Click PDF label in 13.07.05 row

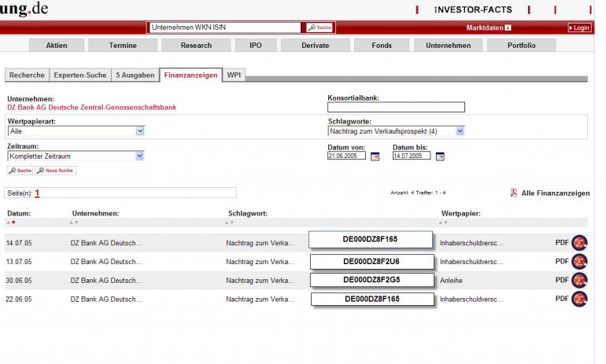click(x=562, y=261)
